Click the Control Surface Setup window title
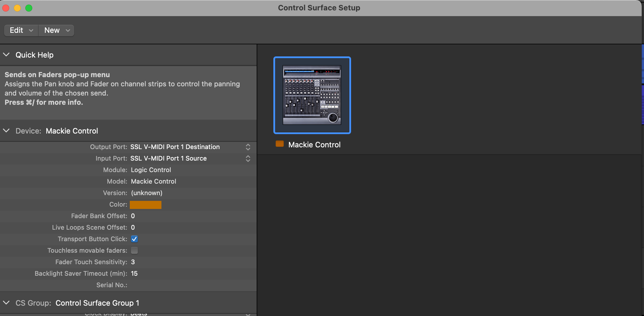This screenshot has height=316, width=644. pos(319,8)
